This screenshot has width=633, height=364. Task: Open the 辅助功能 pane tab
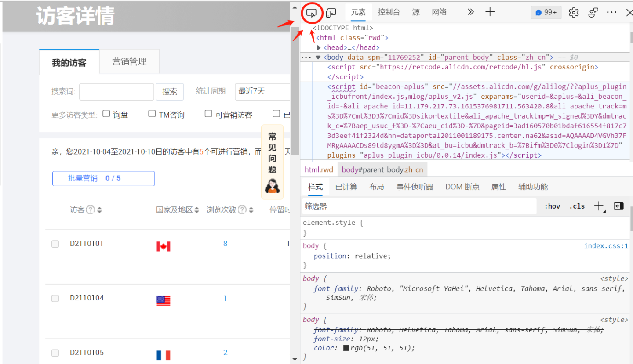(x=533, y=187)
